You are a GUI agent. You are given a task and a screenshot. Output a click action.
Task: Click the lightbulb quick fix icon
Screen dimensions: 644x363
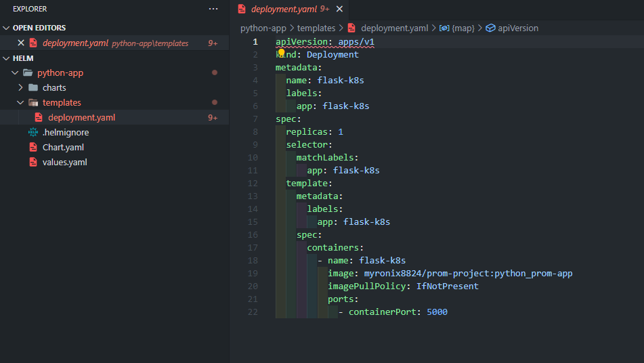pos(282,52)
